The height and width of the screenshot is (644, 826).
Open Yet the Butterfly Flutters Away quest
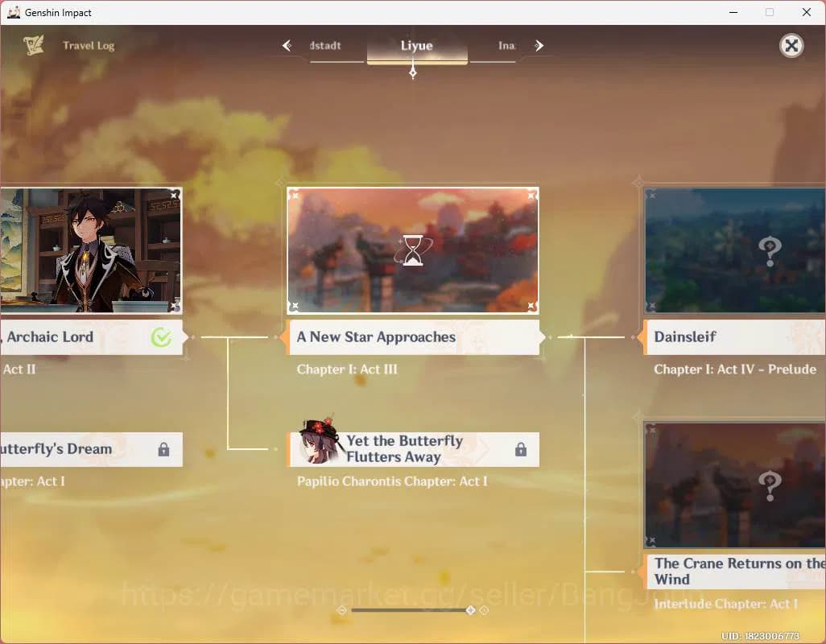click(x=414, y=449)
